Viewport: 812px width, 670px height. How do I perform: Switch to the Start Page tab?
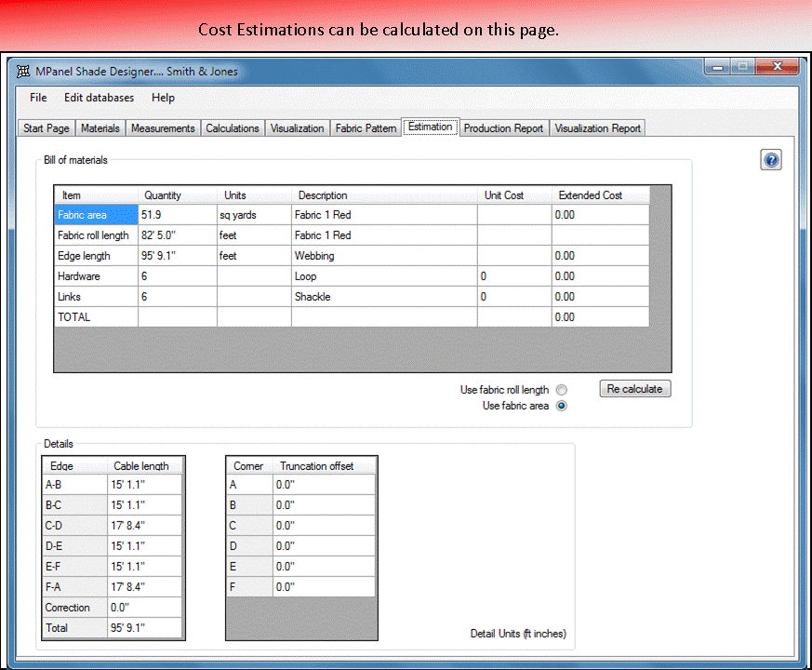click(47, 128)
